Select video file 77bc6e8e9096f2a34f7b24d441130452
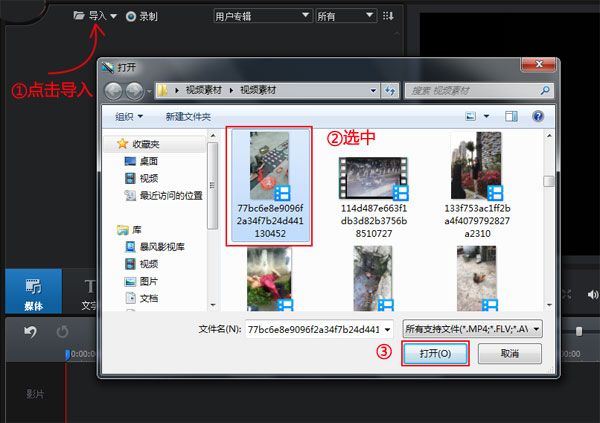This screenshot has height=423, width=600. click(x=270, y=185)
